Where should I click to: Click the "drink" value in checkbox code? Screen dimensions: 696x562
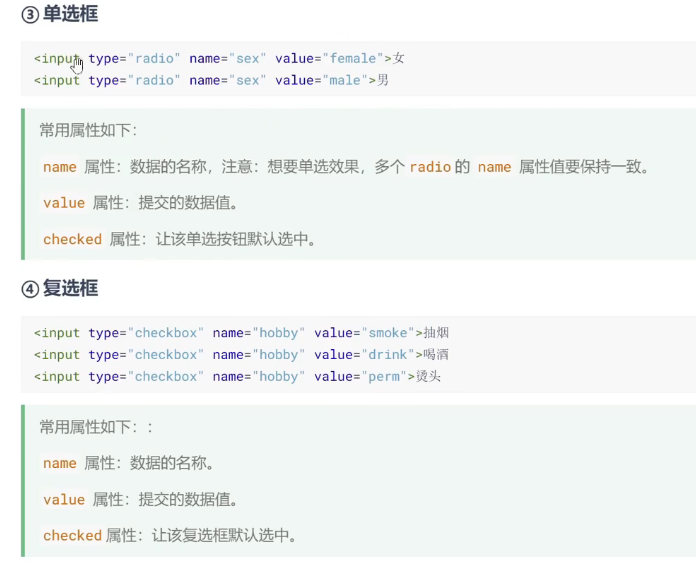pyautogui.click(x=388, y=354)
